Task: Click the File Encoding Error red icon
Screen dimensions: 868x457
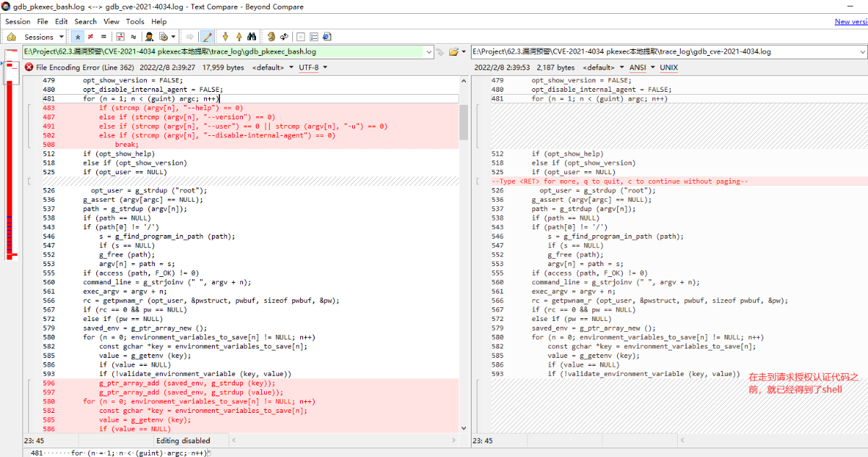Action: (x=29, y=67)
